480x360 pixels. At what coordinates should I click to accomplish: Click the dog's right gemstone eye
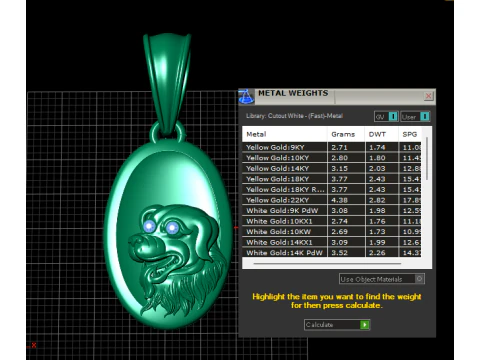point(172,228)
